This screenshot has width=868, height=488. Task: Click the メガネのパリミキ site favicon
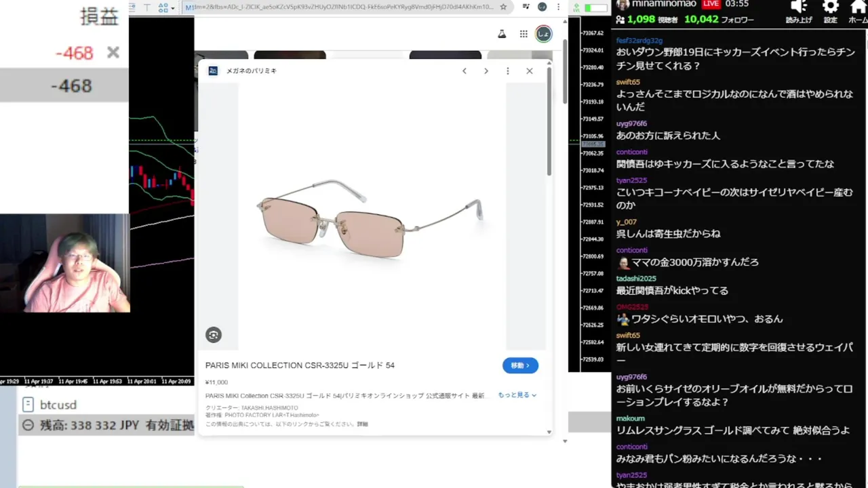coord(213,71)
